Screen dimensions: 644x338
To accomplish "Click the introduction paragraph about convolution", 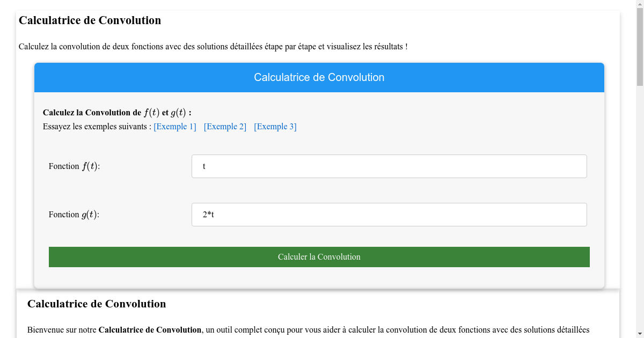I will pos(213,47).
